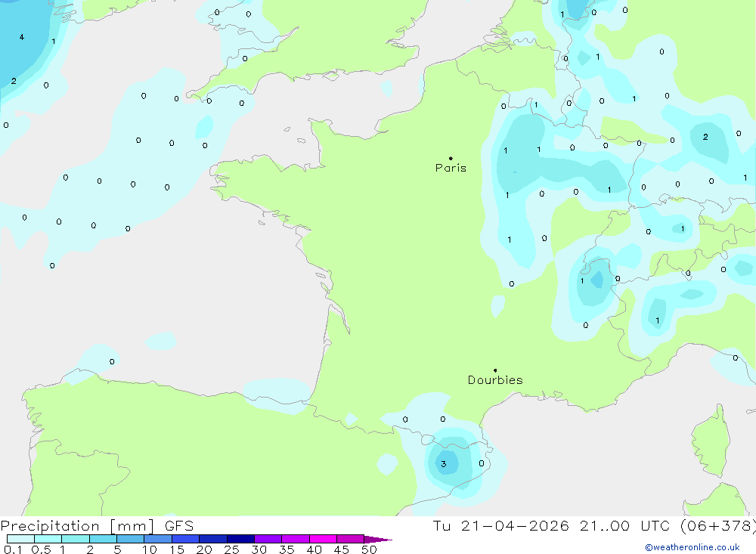Click the '10' legend scale label
This screenshot has height=554, width=756.
(150, 549)
